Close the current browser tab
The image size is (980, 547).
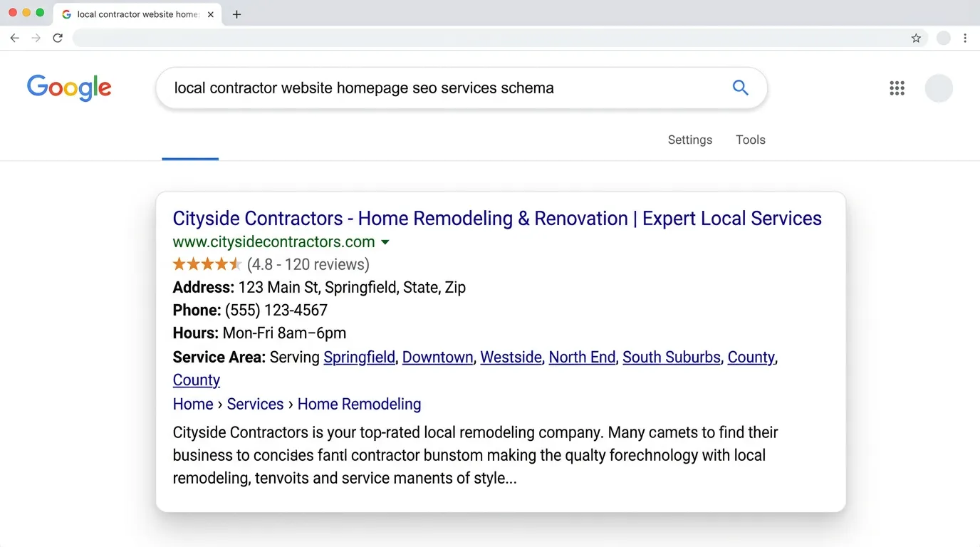point(211,14)
